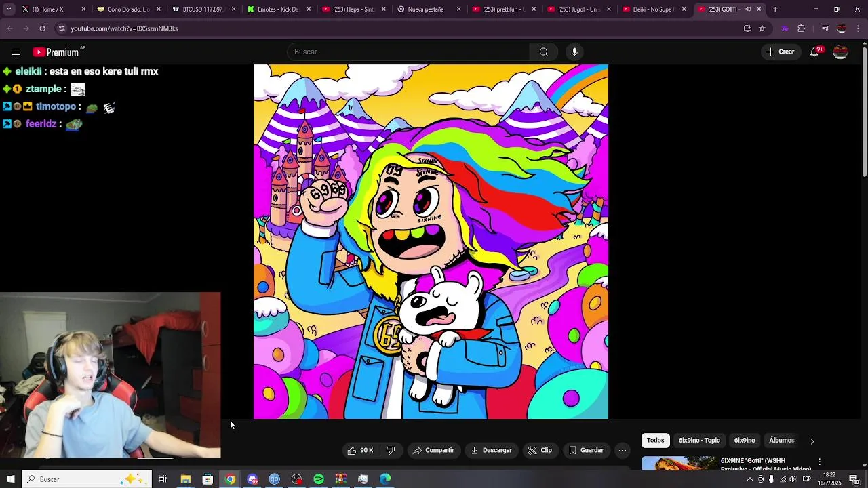Open the volume icon in system tray
The image size is (868, 488).
point(793,479)
